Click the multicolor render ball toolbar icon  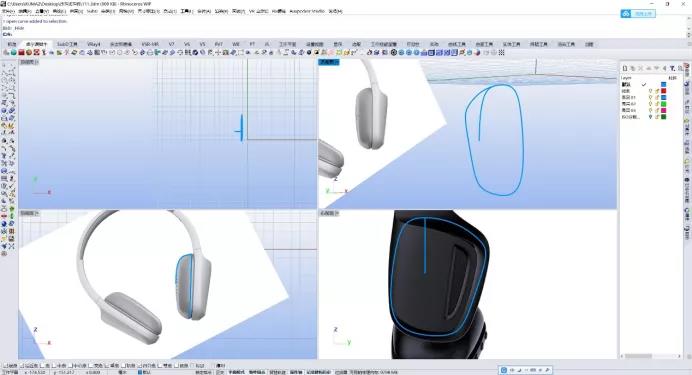[x=477, y=52]
